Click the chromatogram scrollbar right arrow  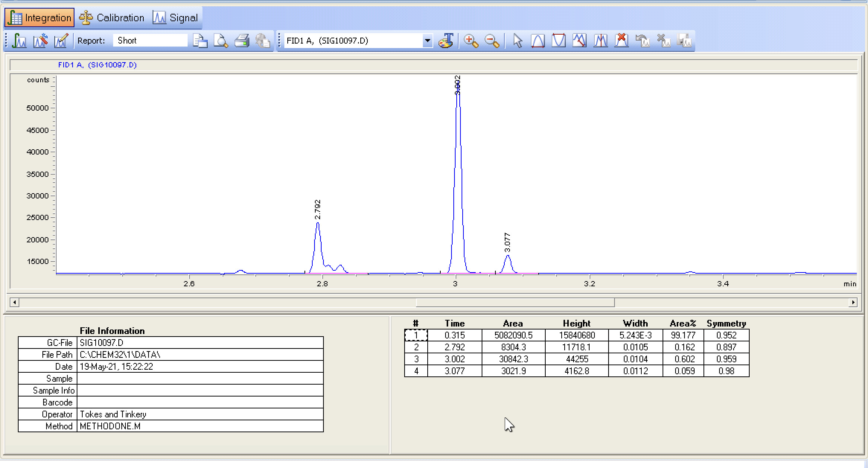[x=853, y=302]
